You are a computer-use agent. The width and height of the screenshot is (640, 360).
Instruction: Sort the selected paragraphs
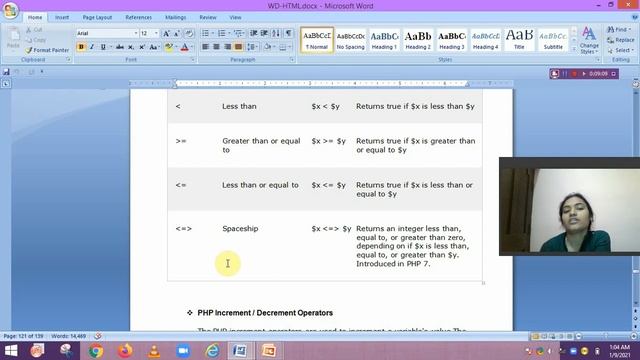pos(276,33)
